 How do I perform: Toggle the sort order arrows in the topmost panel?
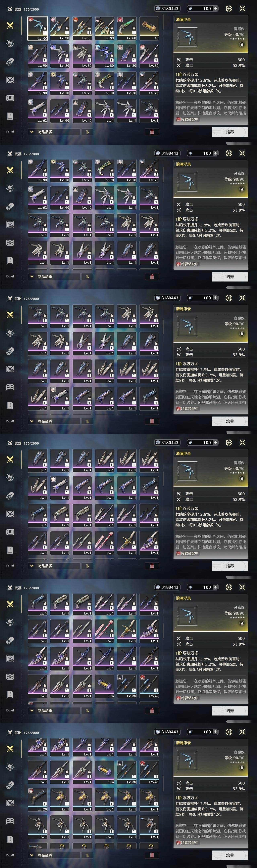pyautogui.click(x=87, y=132)
